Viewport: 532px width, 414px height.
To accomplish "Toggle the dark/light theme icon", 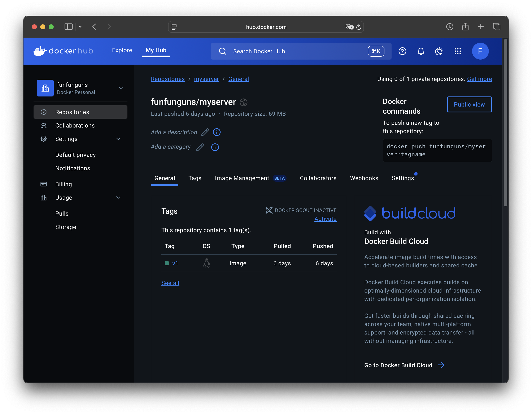I will 439,51.
